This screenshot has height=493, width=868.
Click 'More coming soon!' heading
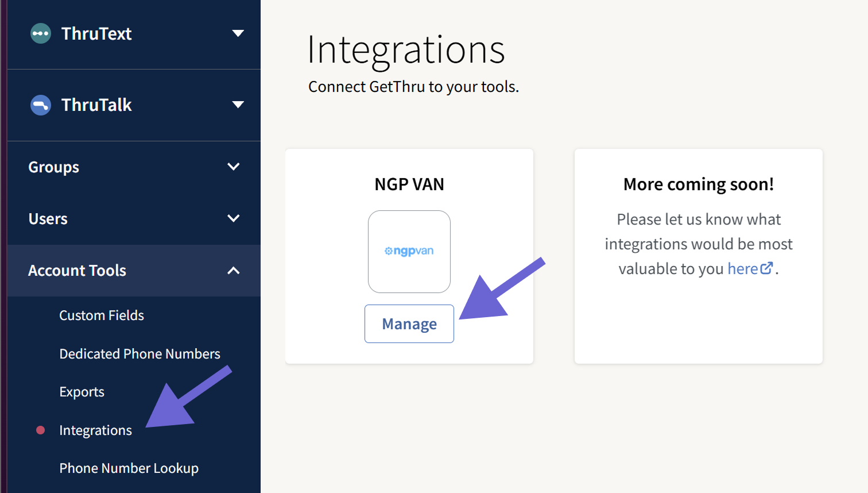point(699,184)
